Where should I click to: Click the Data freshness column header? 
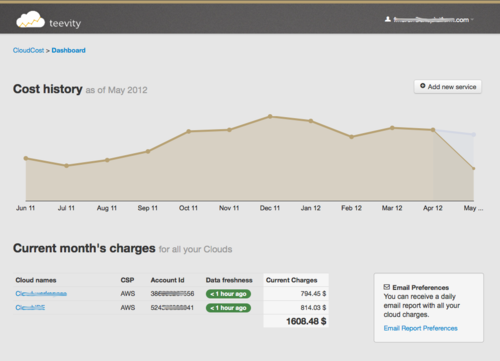click(229, 280)
